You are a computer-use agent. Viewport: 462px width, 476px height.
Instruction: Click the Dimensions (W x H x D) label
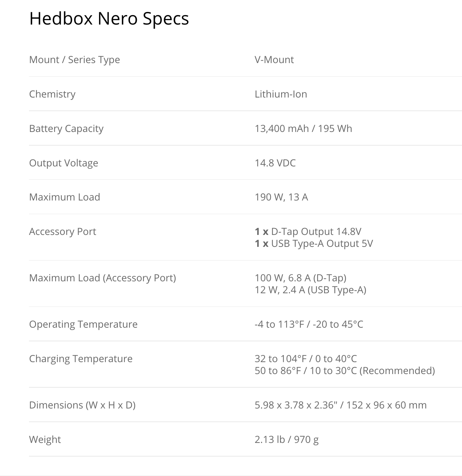click(x=82, y=405)
